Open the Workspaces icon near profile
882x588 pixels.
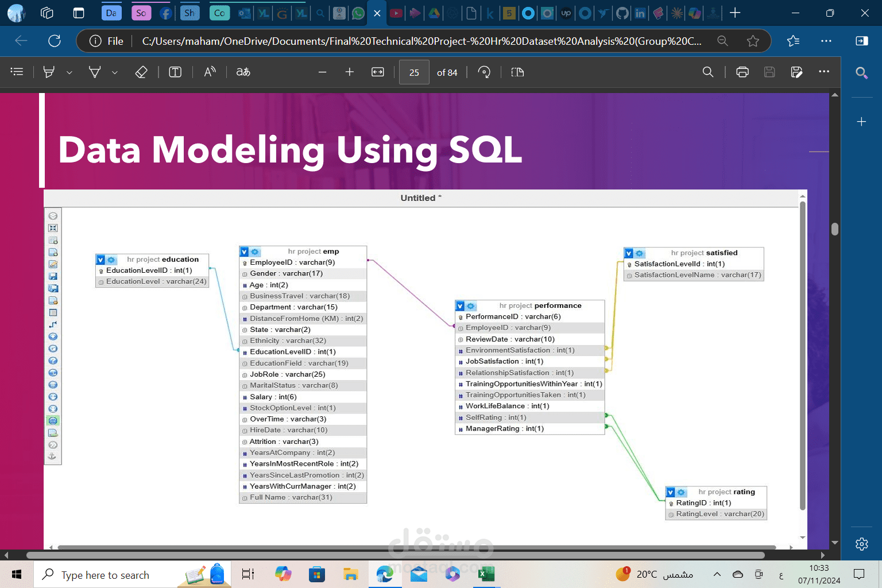pyautogui.click(x=47, y=13)
